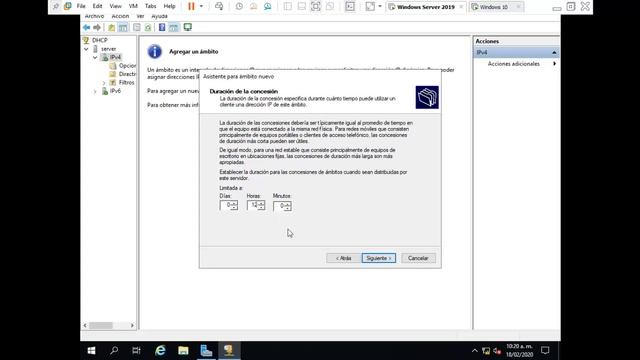Show hidden system tray icons

click(474, 351)
